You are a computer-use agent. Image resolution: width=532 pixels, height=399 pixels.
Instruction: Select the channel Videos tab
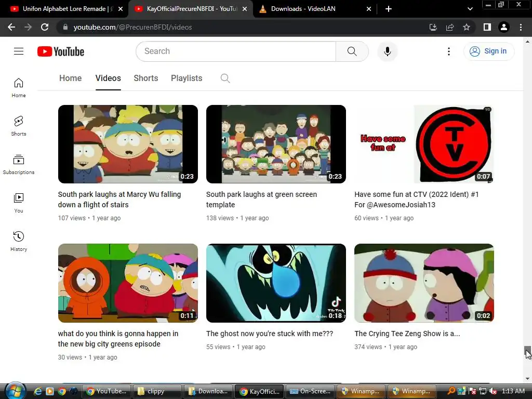pos(108,78)
